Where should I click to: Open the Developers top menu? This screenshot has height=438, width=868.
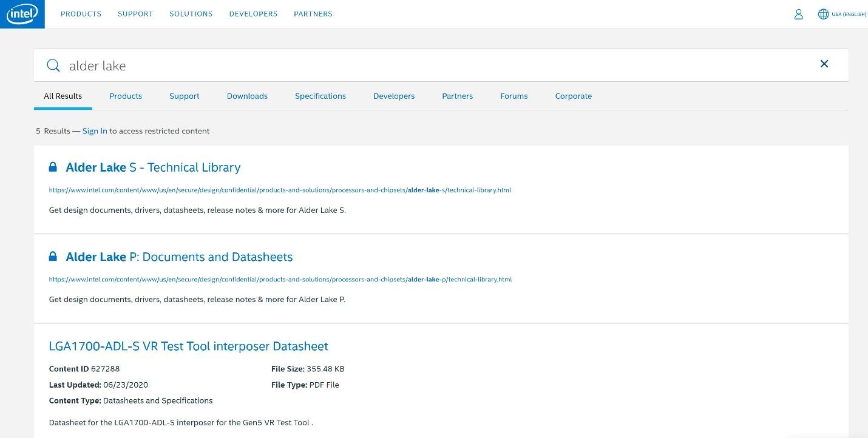tap(253, 14)
